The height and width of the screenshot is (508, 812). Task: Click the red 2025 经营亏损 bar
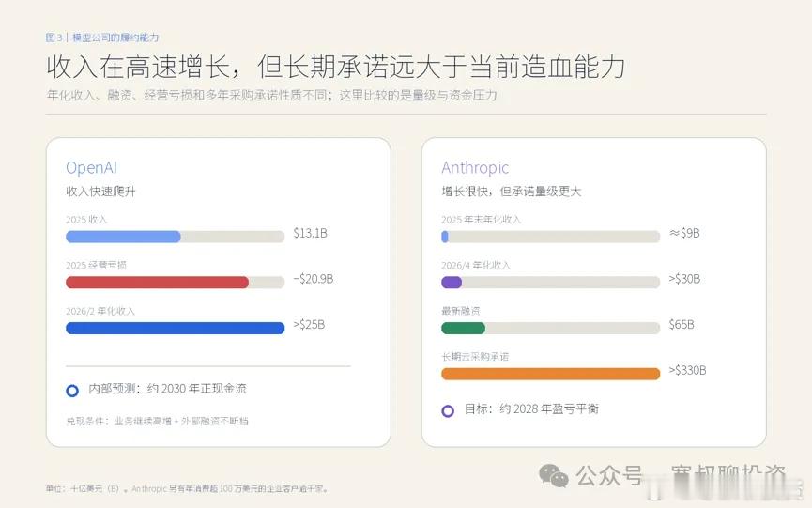click(158, 283)
